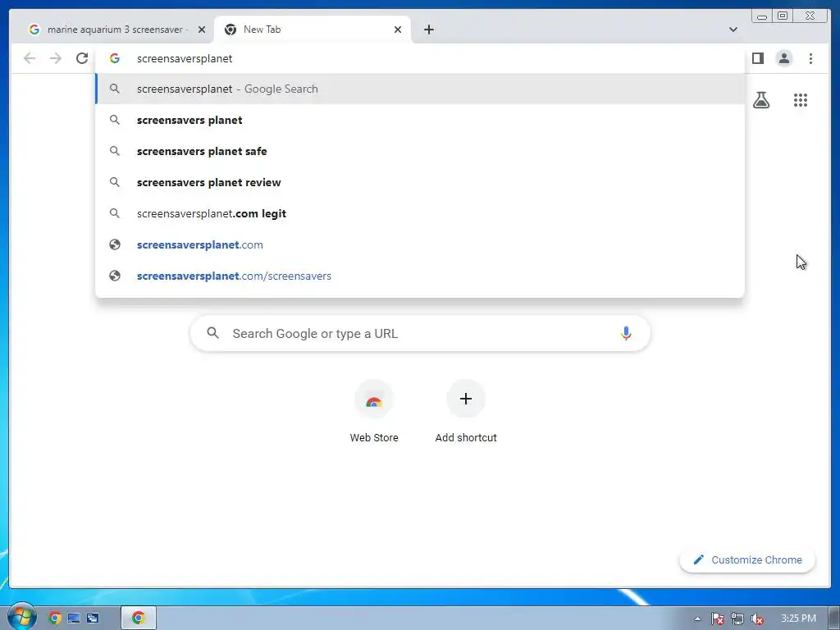Switch to marine aquarium 3 screensaver tab
This screenshot has width=840, height=630.
click(x=112, y=30)
